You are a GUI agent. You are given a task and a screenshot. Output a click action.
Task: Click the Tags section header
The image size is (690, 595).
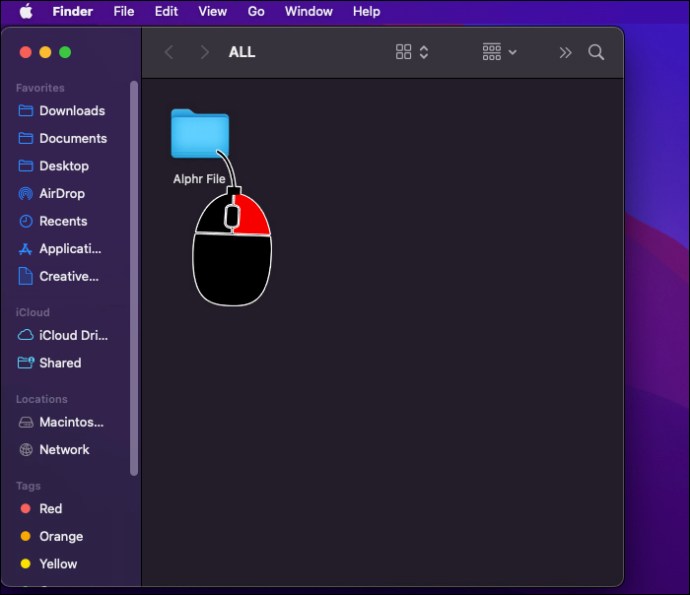coord(28,485)
